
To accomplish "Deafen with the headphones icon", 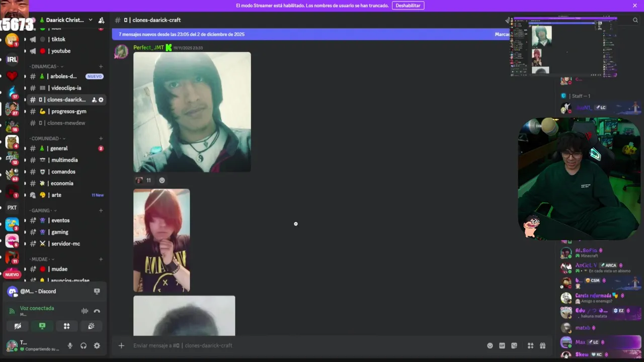I will 84,346.
